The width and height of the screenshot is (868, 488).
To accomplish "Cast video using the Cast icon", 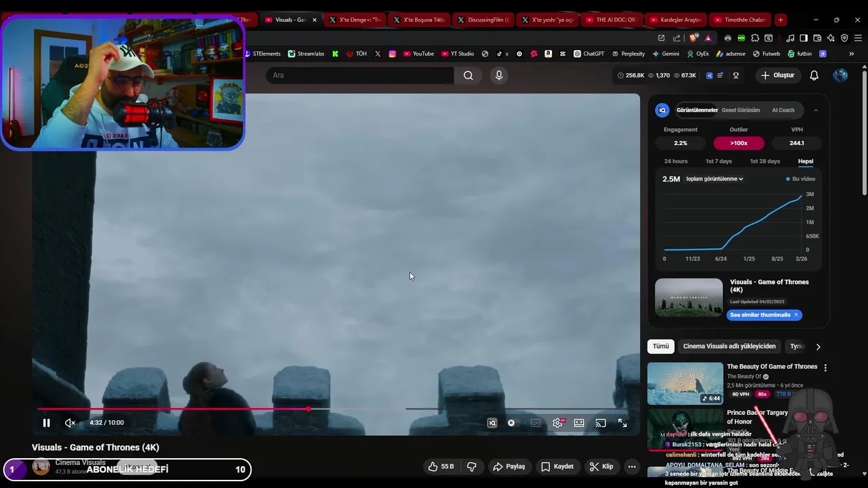I will [601, 423].
